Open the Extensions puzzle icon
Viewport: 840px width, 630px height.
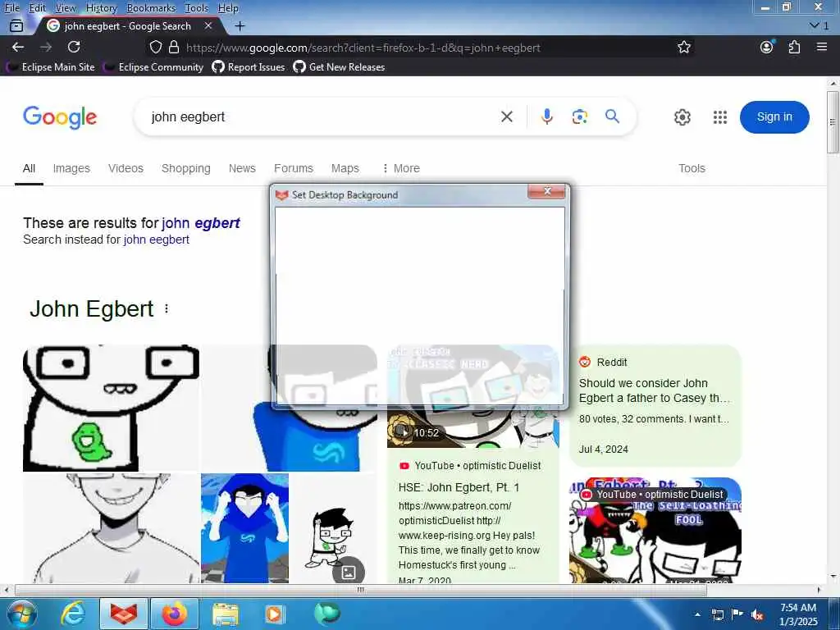(x=794, y=47)
